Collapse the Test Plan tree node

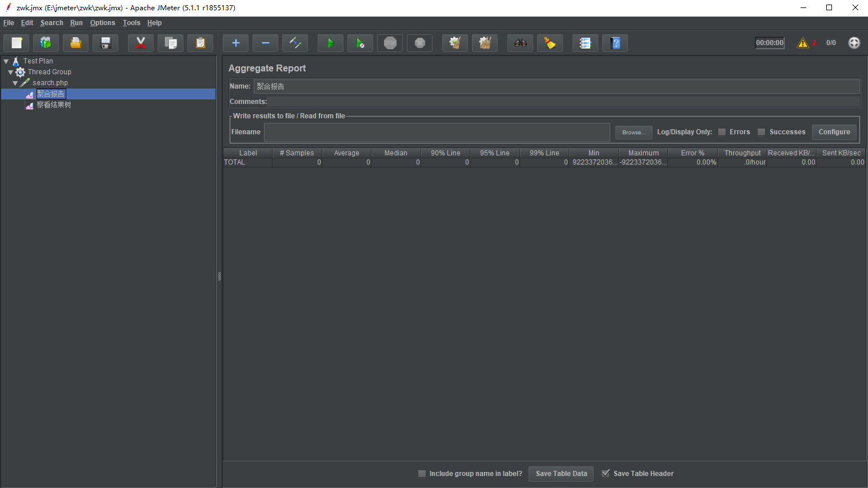point(6,61)
